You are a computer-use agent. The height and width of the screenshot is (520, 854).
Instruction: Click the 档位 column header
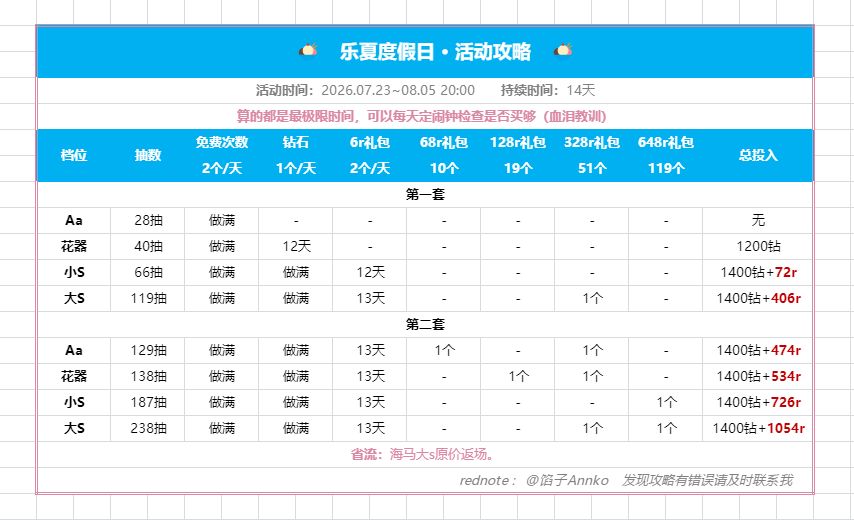[x=74, y=155]
